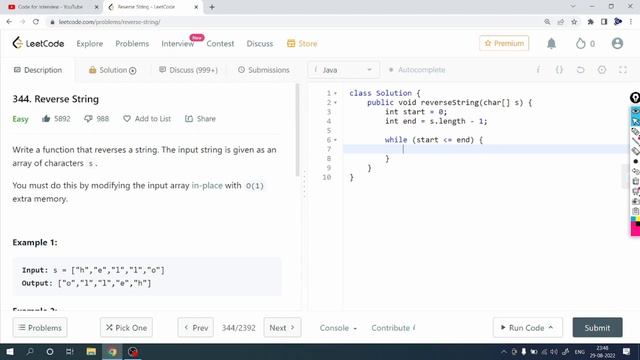The image size is (640, 360).
Task: Switch to the Solution tab
Action: [112, 70]
